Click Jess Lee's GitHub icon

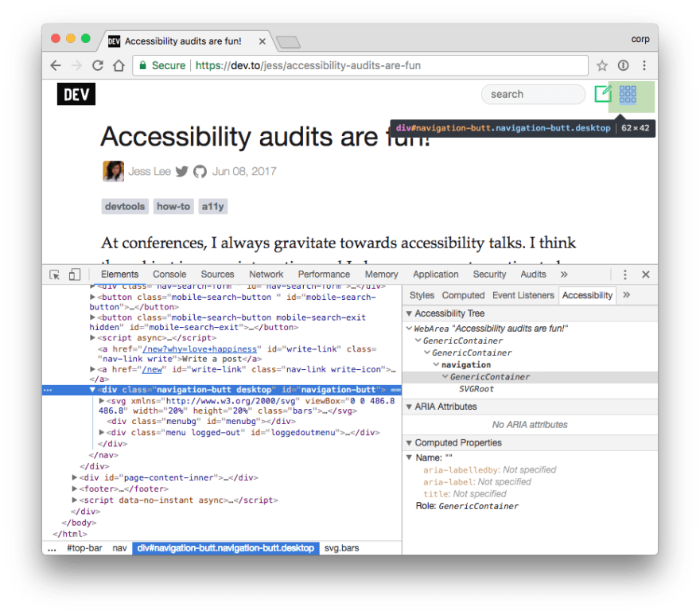(200, 172)
